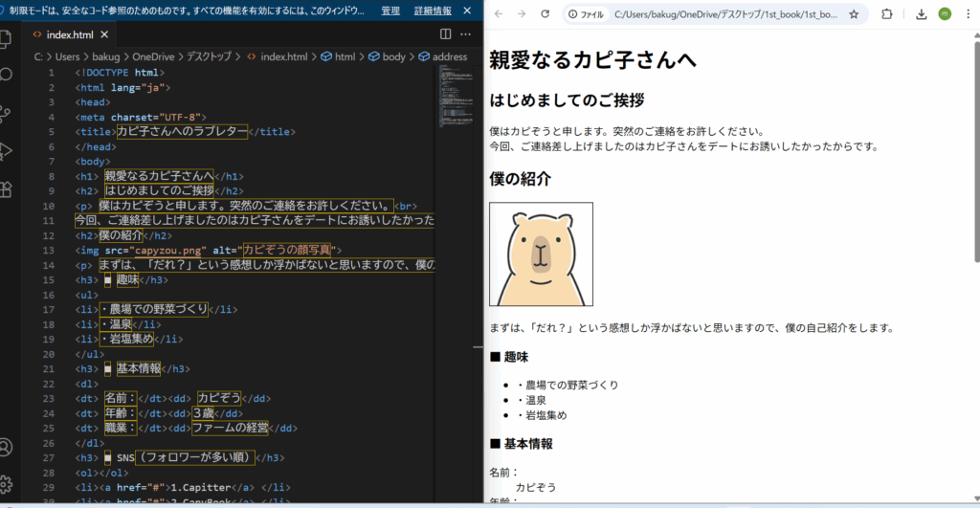
Task: Open the Extensions view
Action: coord(6,188)
